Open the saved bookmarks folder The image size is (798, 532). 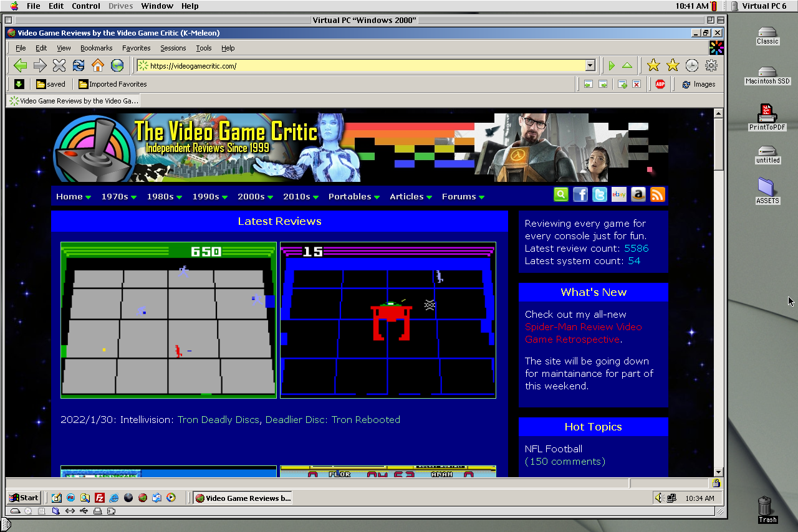click(x=50, y=84)
